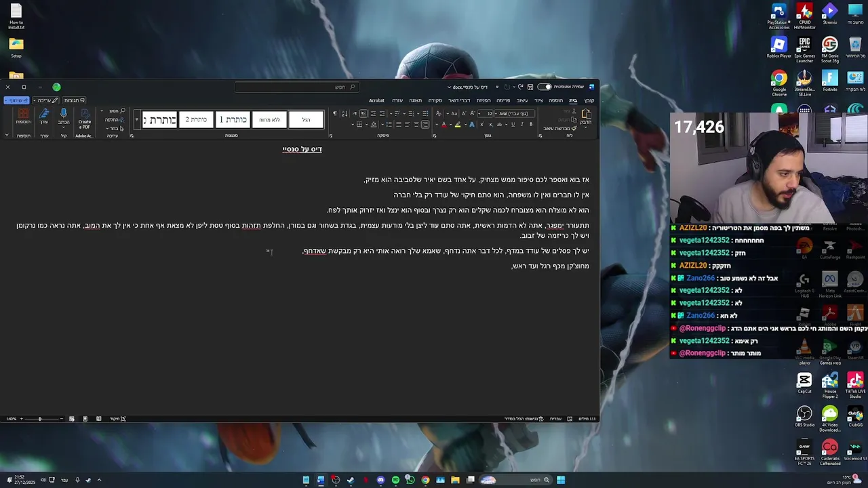Expand the styles gallery more arrow

pos(137,119)
